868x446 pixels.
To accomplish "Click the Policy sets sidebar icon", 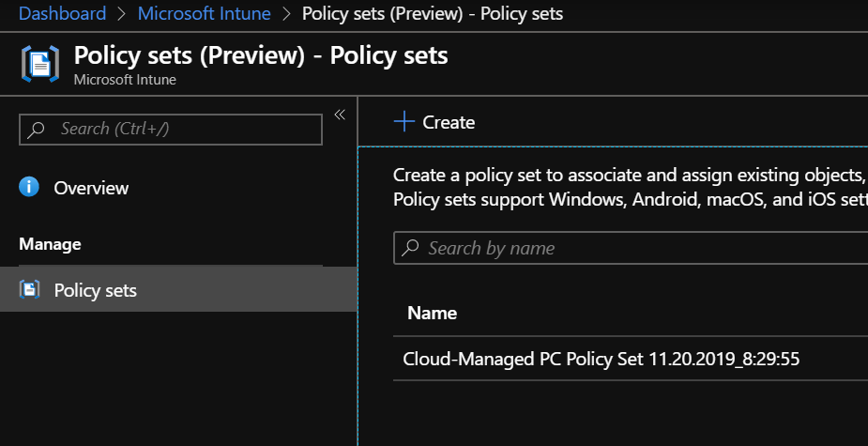I will [x=30, y=290].
